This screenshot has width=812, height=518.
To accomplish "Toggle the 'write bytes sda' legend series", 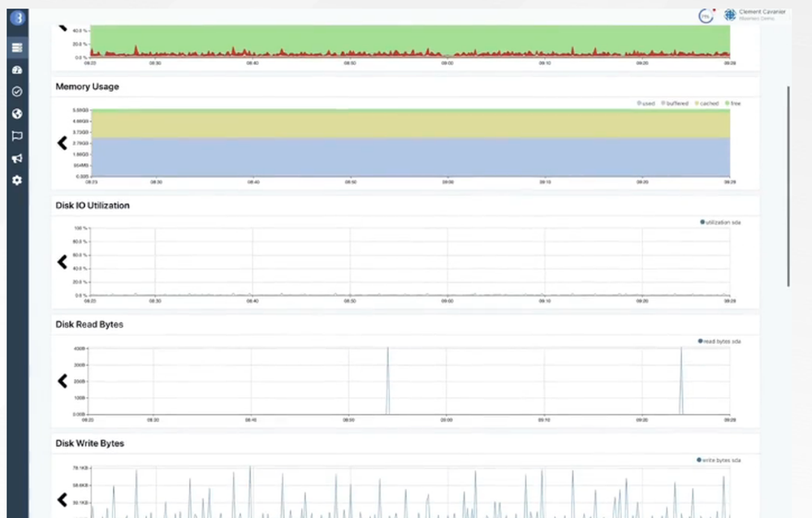I will point(719,460).
